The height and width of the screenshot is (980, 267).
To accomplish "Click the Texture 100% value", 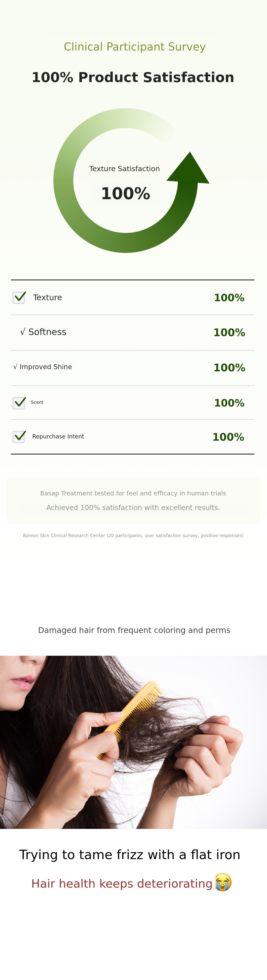I will click(229, 298).
